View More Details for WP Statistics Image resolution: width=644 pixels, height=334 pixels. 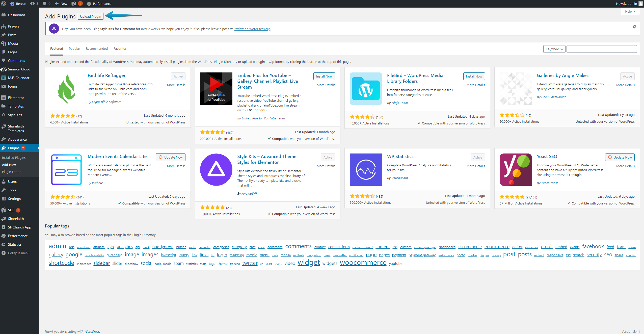click(x=475, y=166)
